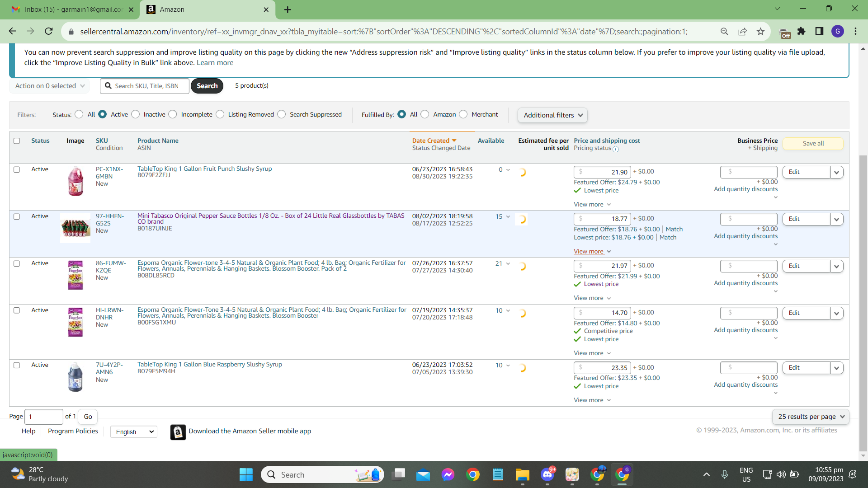Check the 86-FUMW-KZQE row checkbox
This screenshot has height=488, width=868.
17,263
